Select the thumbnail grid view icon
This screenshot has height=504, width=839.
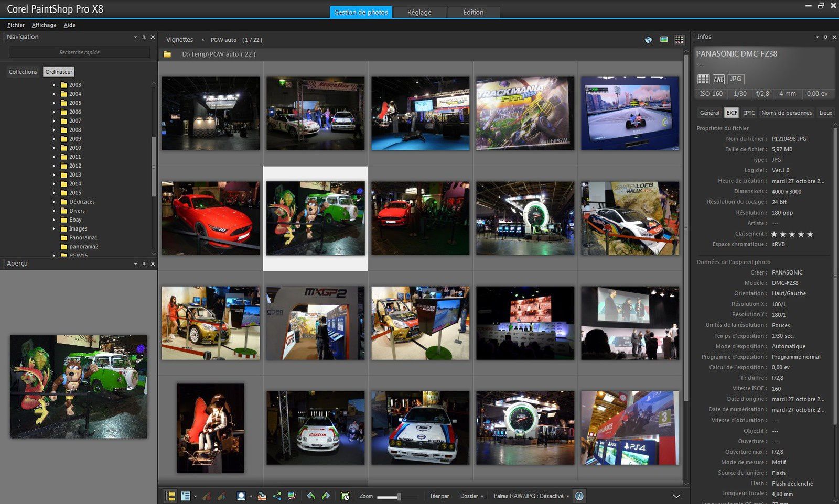point(679,40)
